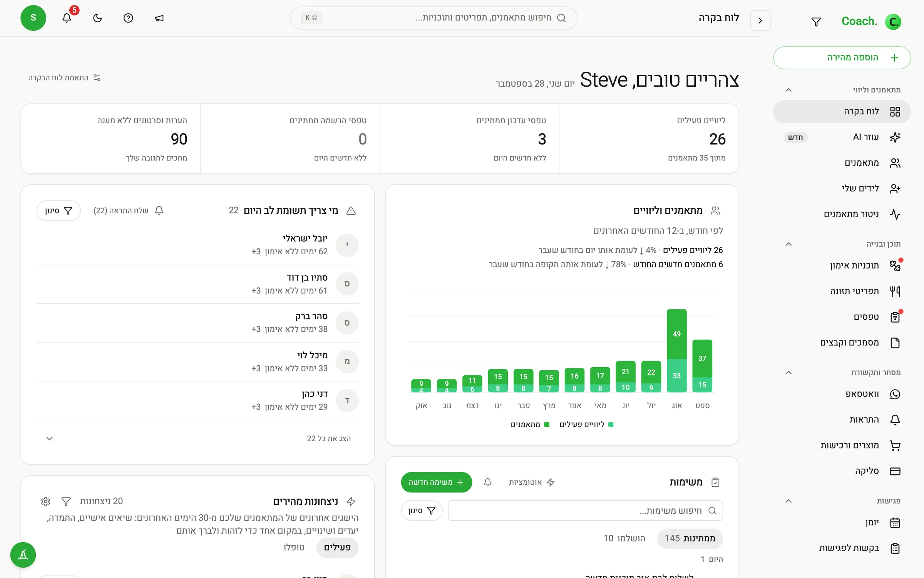924x578 pixels.
Task: Open the לידים שלי sidebar item
Action: 842,188
